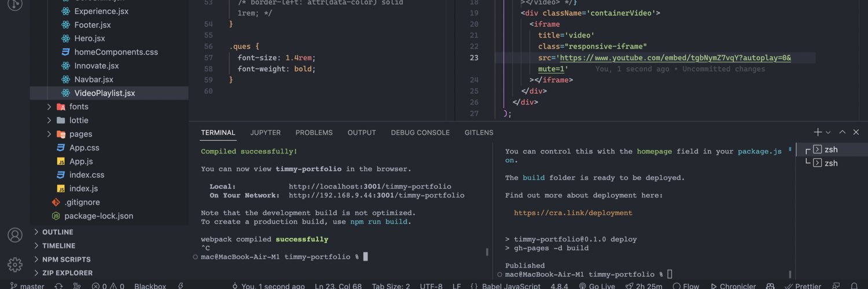Open the new terminal profile dropdown arrow
Viewport: 868px width, 289px height.
click(x=828, y=133)
